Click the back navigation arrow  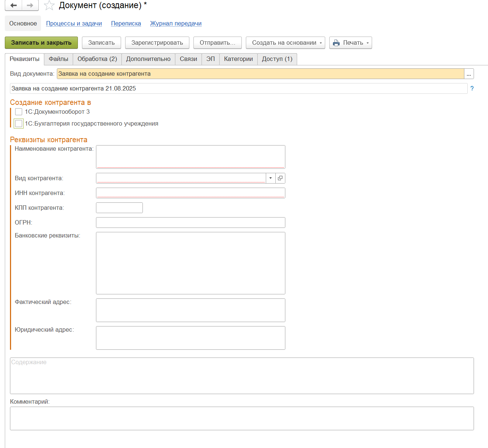pos(14,6)
